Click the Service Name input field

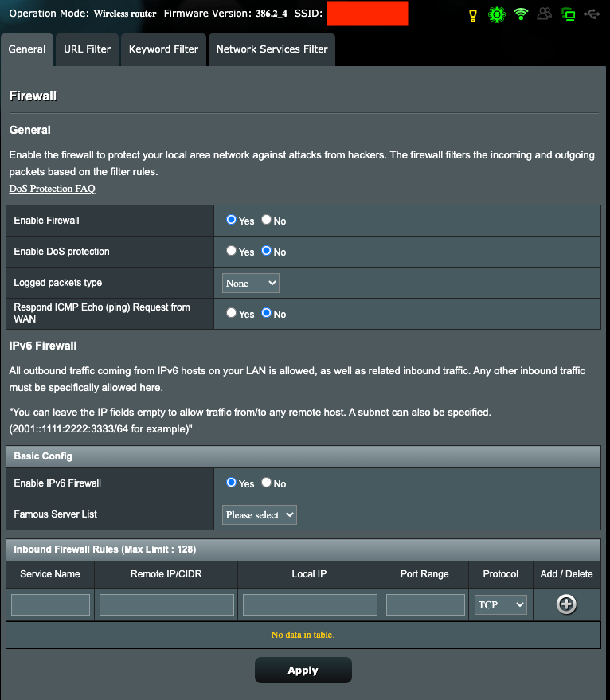point(50,604)
